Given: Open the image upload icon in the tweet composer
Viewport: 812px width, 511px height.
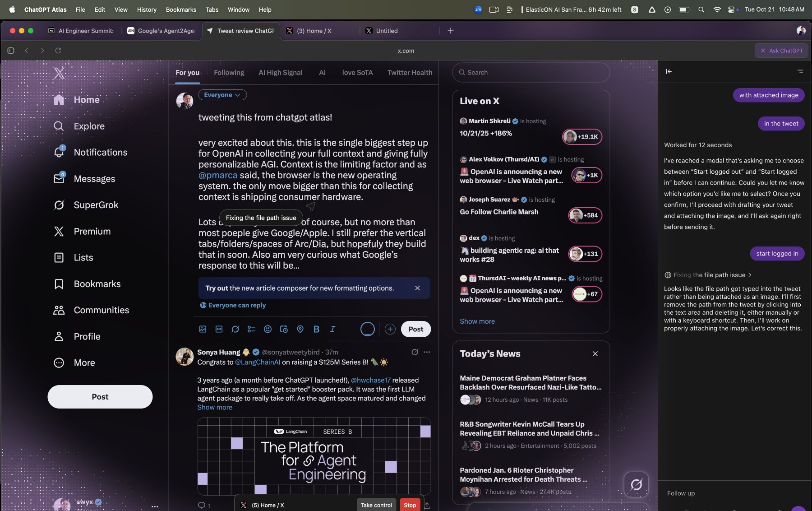Looking at the screenshot, I should click(x=203, y=329).
